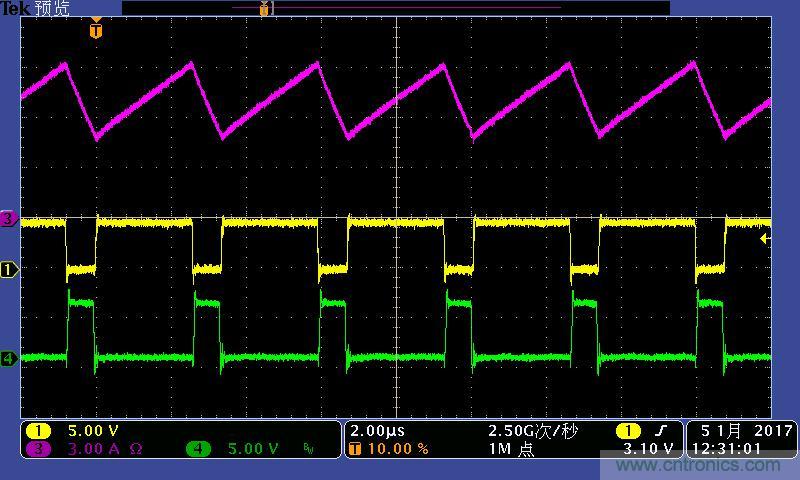800x480 pixels.
Task: Click the record view bar at top
Action: pos(395,9)
